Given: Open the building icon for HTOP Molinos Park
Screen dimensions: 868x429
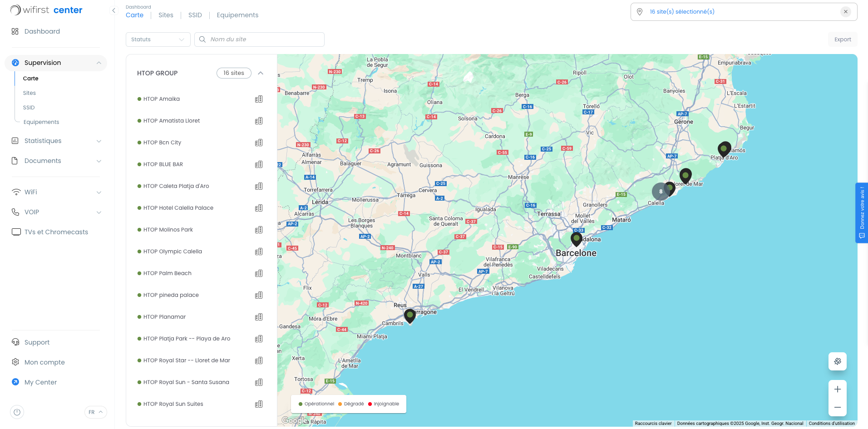Looking at the screenshot, I should coord(259,230).
